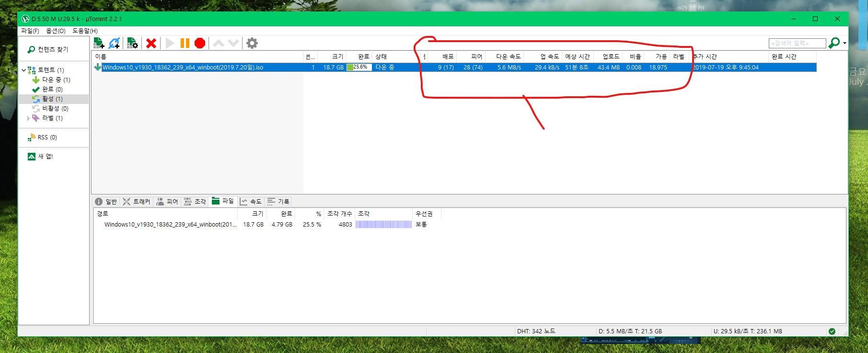Open Preferences via the gear icon
This screenshot has height=353, width=868.
pos(252,43)
